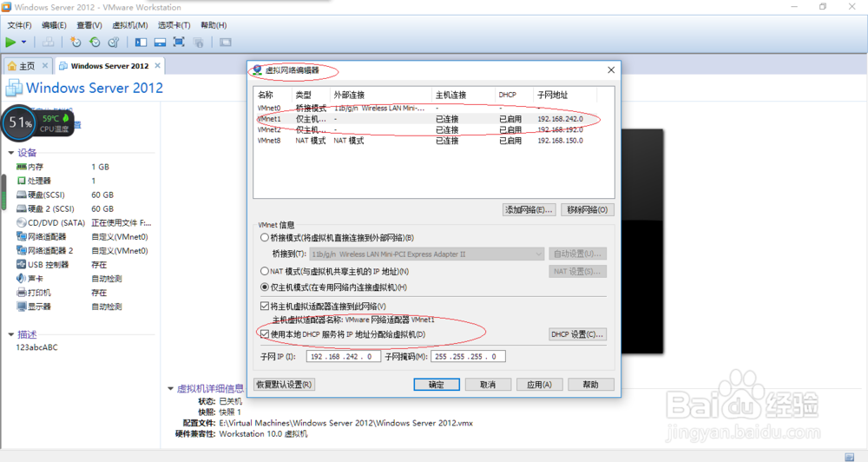868x462 pixels.
Task: Close the 主页 tab
Action: coord(45,65)
